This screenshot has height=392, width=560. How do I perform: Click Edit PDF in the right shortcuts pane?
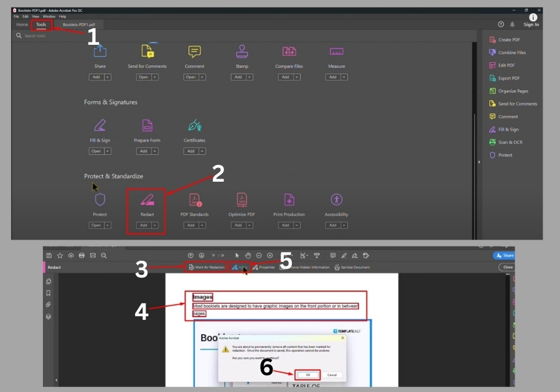pos(502,65)
